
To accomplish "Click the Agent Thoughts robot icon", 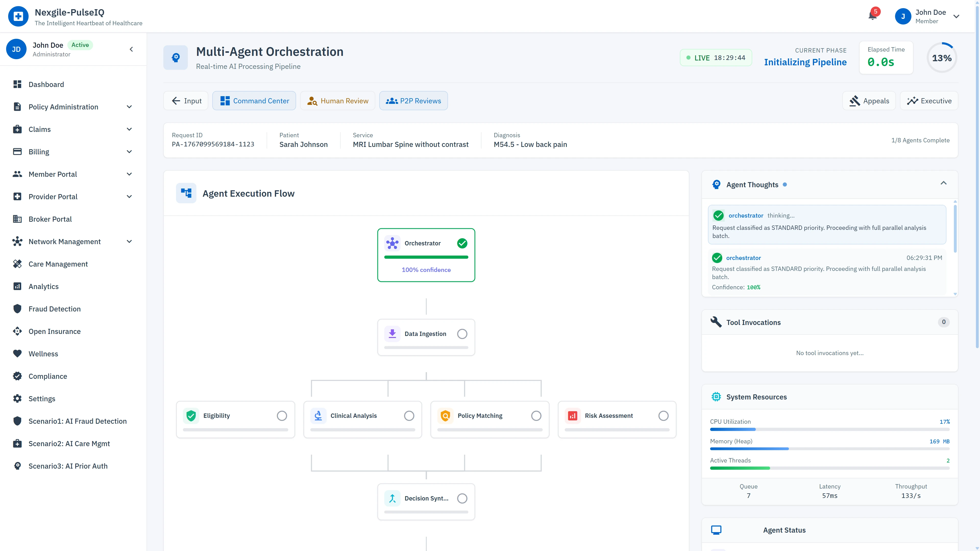I will (x=716, y=184).
